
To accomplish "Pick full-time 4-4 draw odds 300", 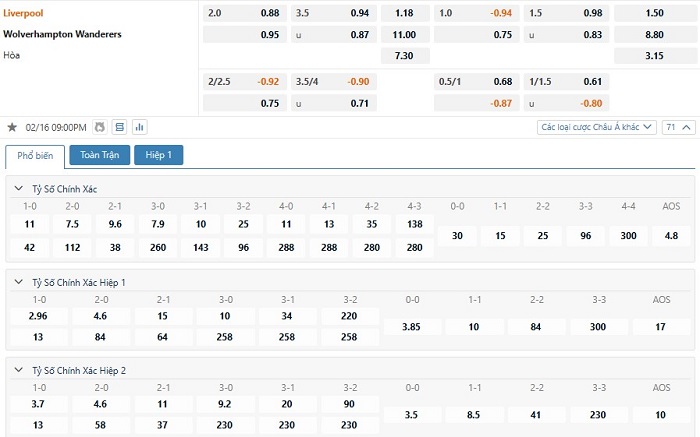I will point(628,236).
